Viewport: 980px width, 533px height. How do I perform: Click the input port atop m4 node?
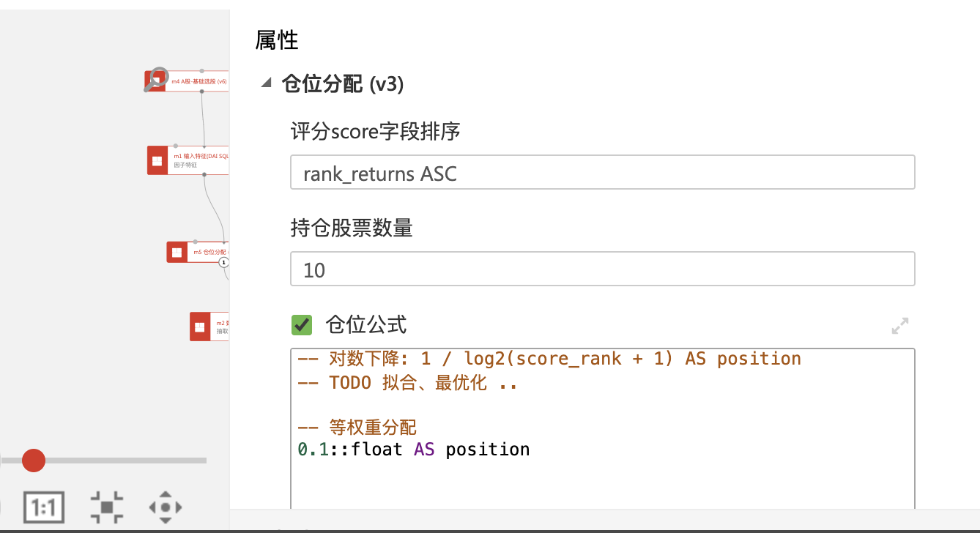(x=202, y=70)
